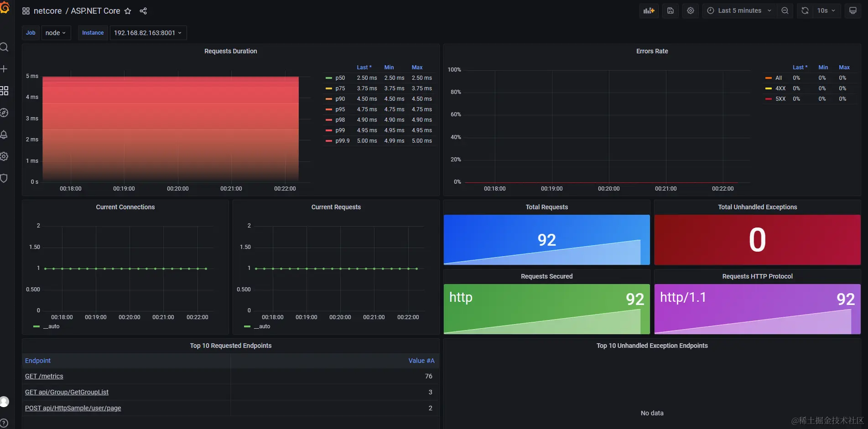Screen dimensions: 868x429
Task: Open the Errors Rate panel title menu
Action: point(652,51)
